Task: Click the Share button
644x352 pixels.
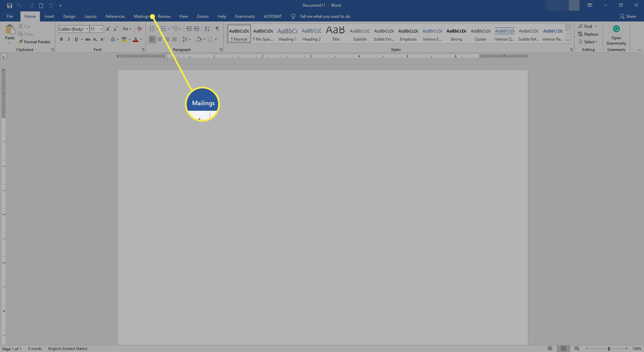Action: tap(630, 16)
